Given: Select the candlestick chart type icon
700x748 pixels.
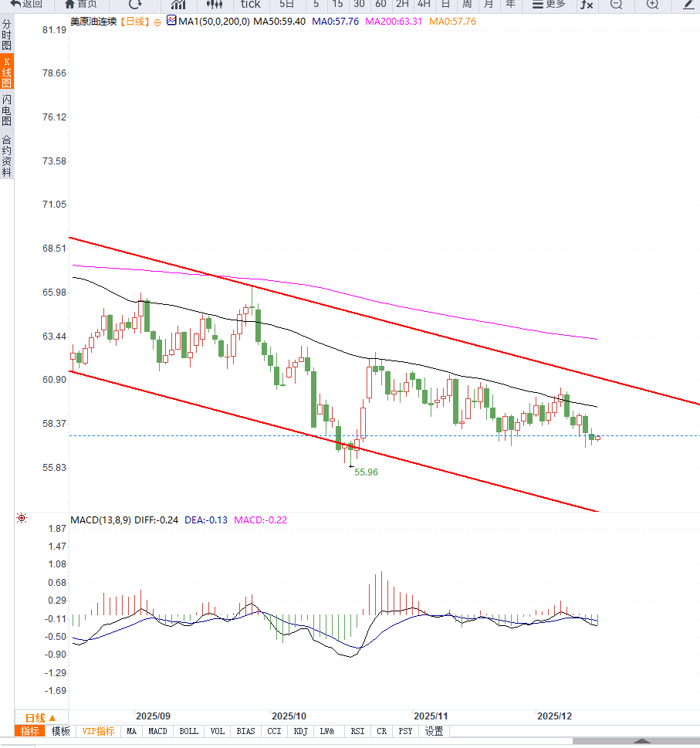Looking at the screenshot, I should (215, 5).
